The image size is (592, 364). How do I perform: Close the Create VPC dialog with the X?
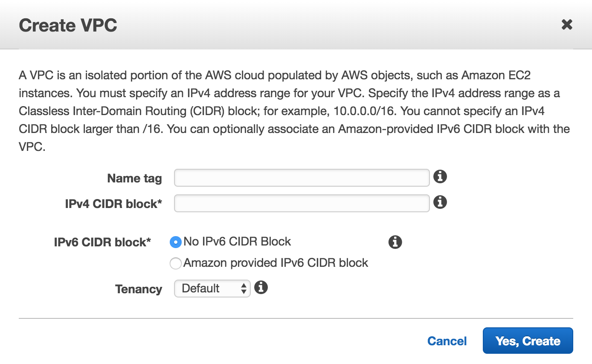click(567, 25)
